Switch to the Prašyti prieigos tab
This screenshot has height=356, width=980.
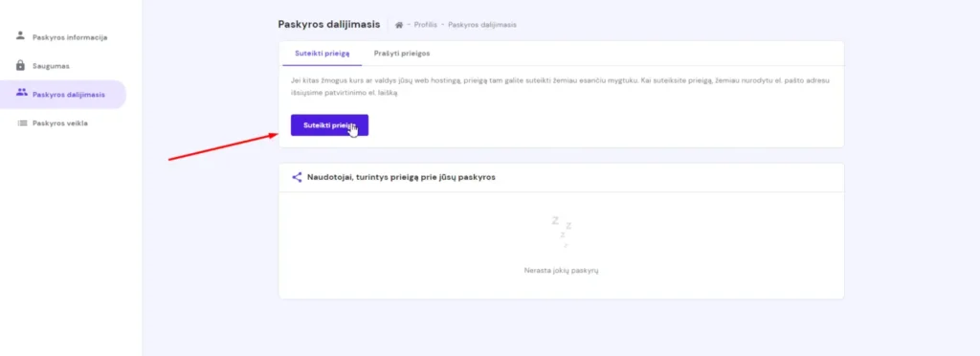tap(402, 53)
